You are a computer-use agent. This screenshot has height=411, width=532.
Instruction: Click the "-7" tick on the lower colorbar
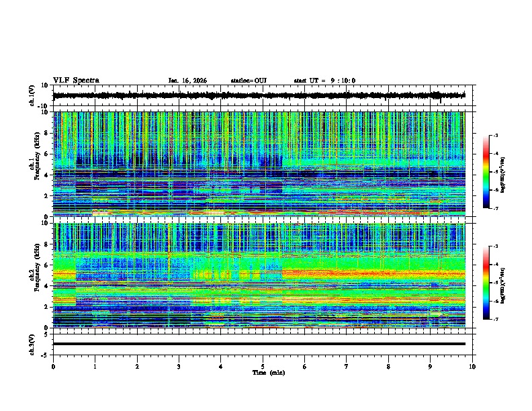point(495,320)
